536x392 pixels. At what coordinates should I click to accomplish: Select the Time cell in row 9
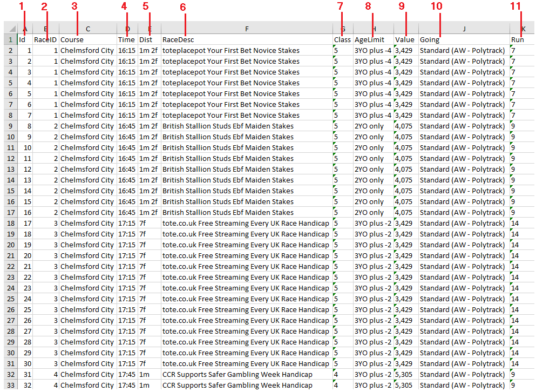click(127, 126)
